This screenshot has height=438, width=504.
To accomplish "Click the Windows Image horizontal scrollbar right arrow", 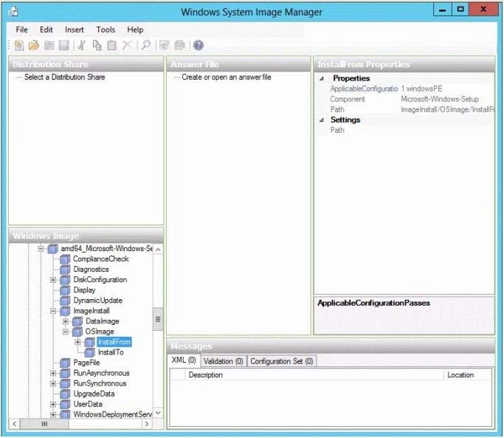I will [x=147, y=424].
